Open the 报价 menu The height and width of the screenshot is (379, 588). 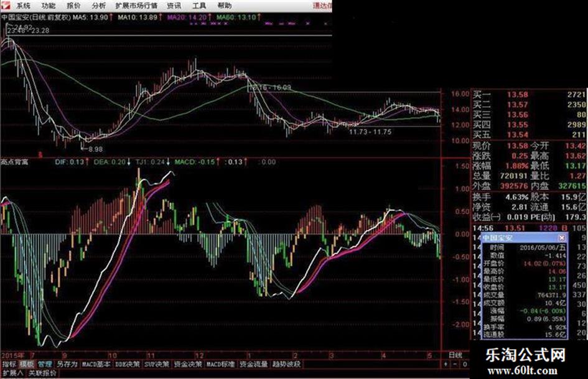pyautogui.click(x=73, y=6)
